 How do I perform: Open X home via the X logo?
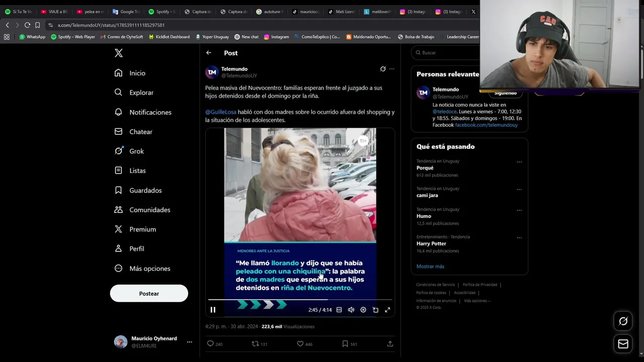[119, 53]
